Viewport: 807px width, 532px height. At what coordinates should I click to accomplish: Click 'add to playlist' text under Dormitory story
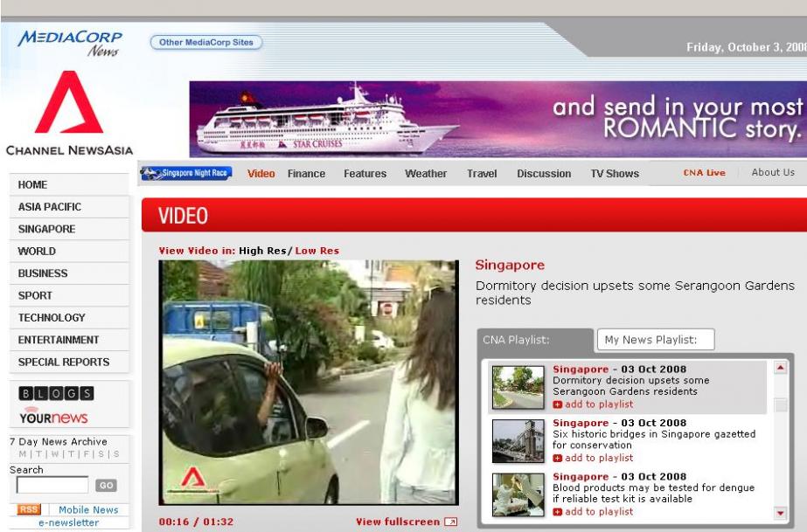599,404
